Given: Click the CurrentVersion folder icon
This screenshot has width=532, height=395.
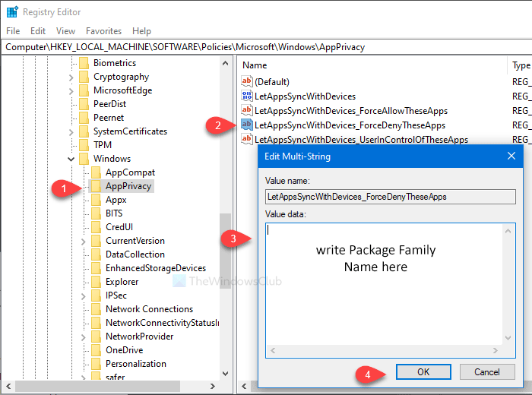Looking at the screenshot, I should (x=96, y=241).
